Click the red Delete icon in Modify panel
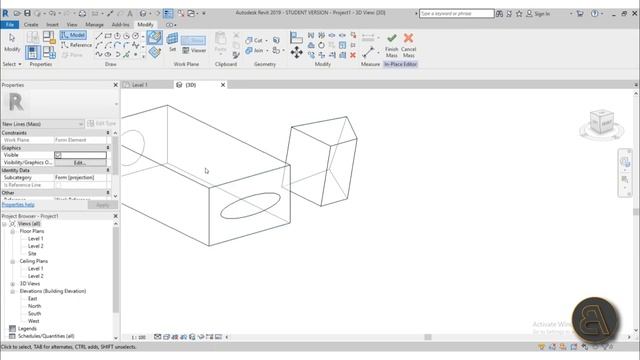The width and height of the screenshot is (640, 360). (x=353, y=55)
